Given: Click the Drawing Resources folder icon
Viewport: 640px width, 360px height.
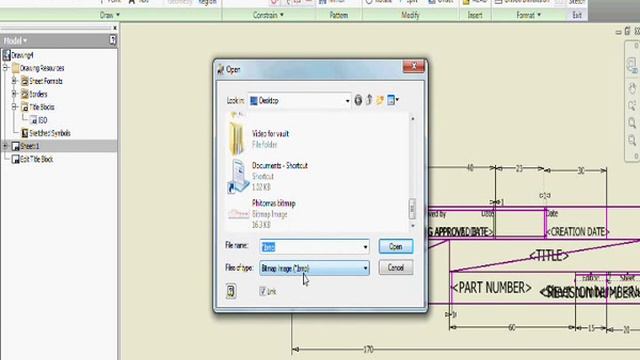Looking at the screenshot, I should [16, 68].
